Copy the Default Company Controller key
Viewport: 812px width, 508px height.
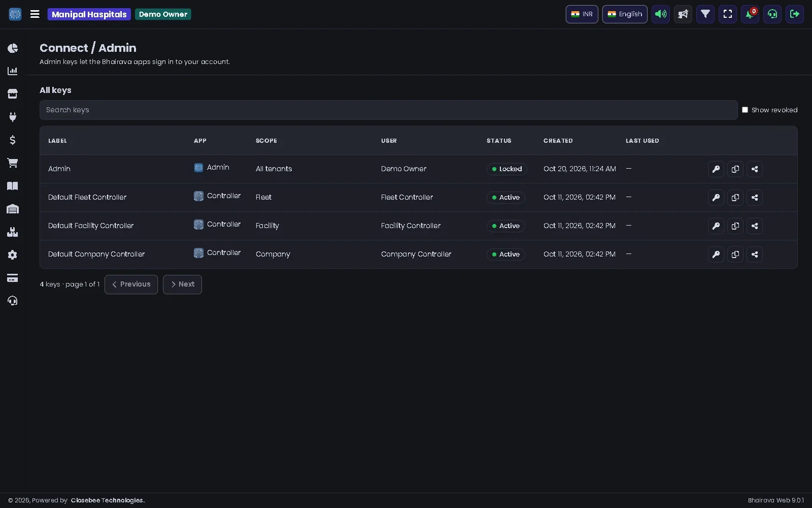[x=735, y=255]
